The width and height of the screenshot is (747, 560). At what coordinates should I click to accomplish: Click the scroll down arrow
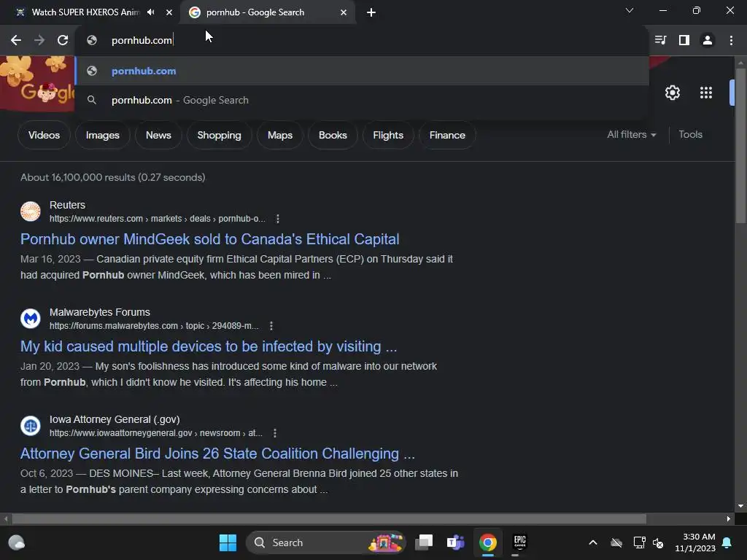740,506
